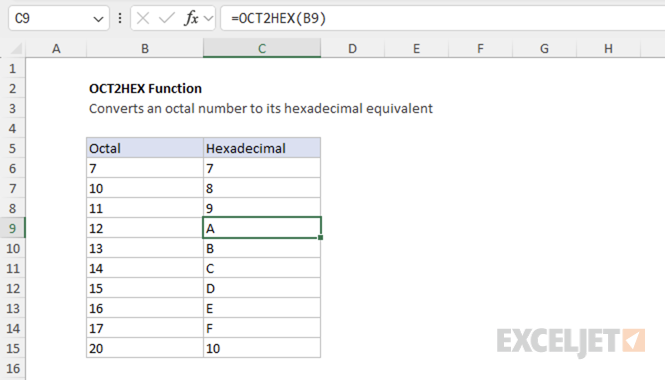Click hexadecimal cell containing D

pos(262,288)
